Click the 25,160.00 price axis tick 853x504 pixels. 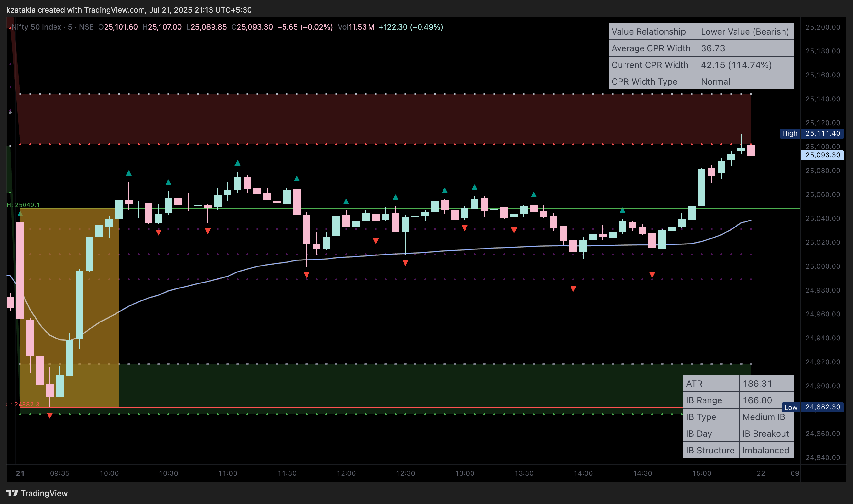coord(823,75)
